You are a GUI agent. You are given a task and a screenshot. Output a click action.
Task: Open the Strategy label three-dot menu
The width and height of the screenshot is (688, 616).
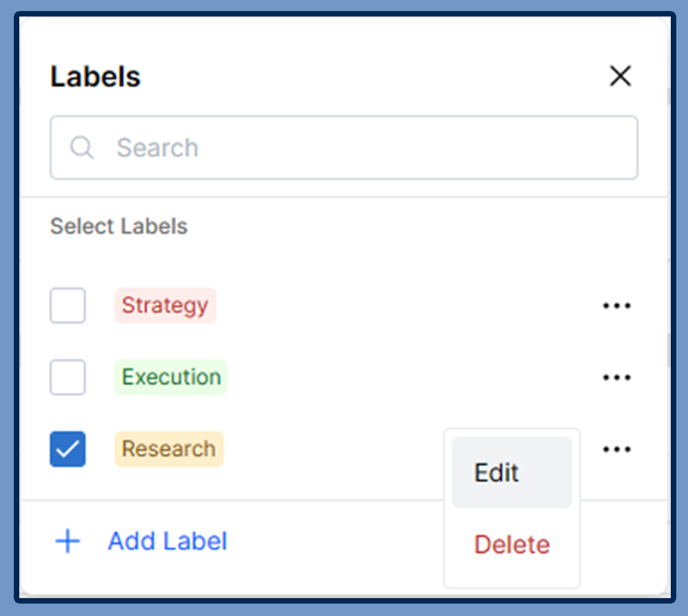pos(616,306)
